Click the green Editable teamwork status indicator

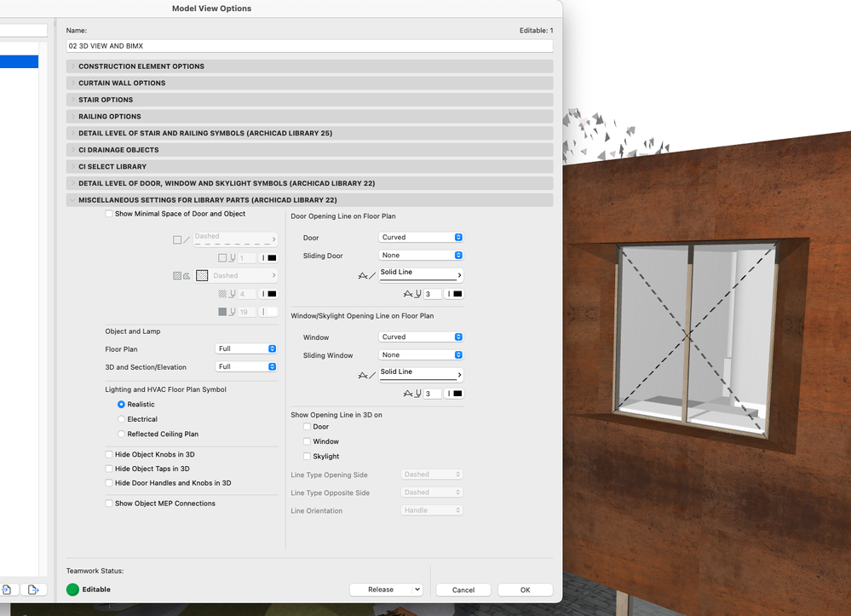(x=72, y=590)
